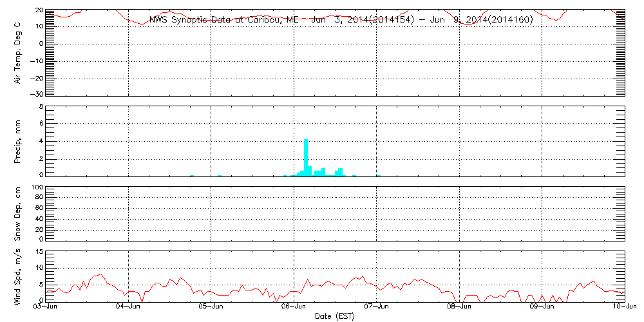Viewport: 644px width, 322px height.
Task: Click the 'Precip, mm' axis label
Action: [x=18, y=140]
